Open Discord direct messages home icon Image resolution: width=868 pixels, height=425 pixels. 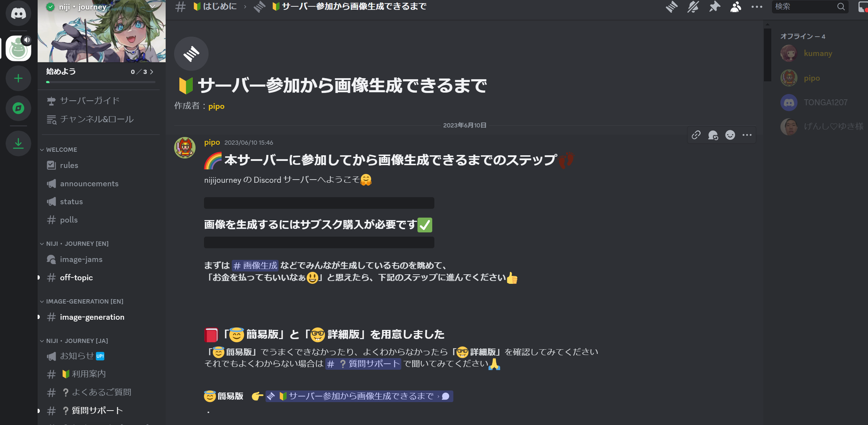(x=18, y=13)
